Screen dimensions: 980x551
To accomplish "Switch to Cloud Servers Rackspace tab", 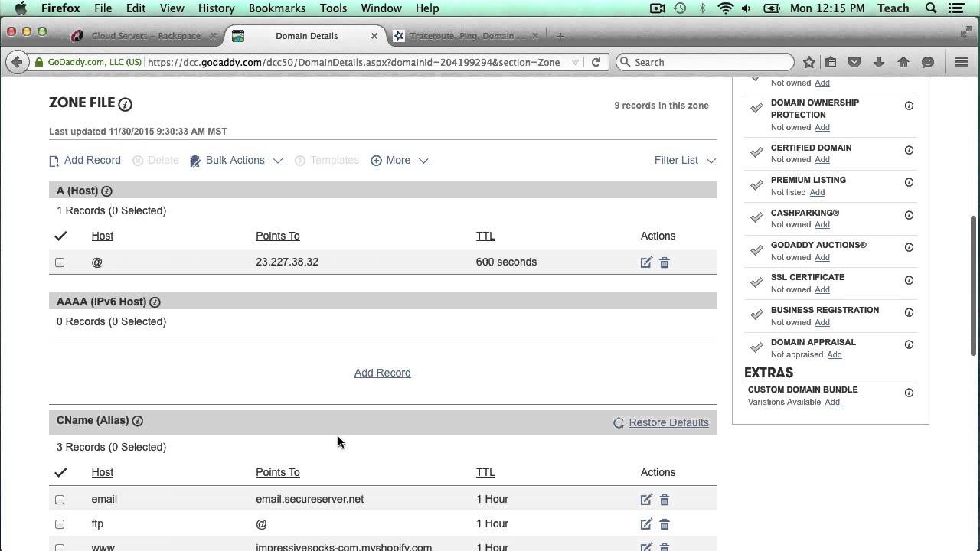I will point(145,36).
